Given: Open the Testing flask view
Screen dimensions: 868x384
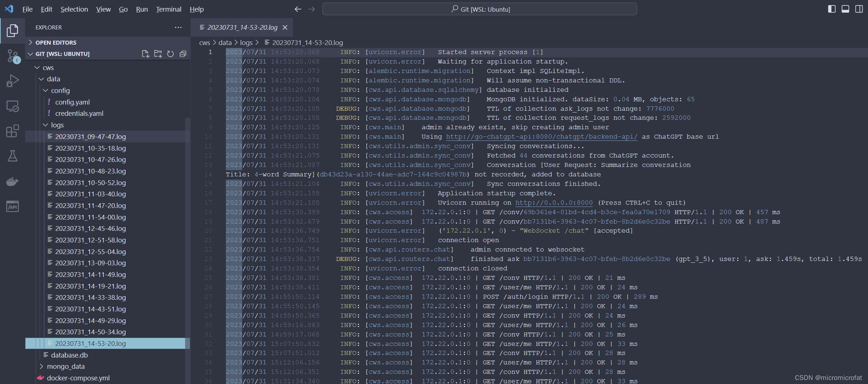Looking at the screenshot, I should tap(13, 156).
